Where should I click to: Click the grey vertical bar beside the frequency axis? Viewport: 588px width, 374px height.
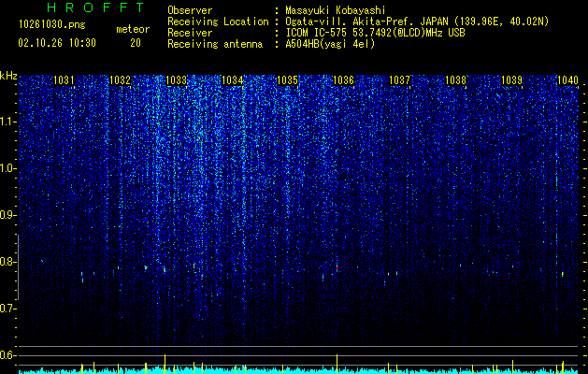(x=19, y=267)
